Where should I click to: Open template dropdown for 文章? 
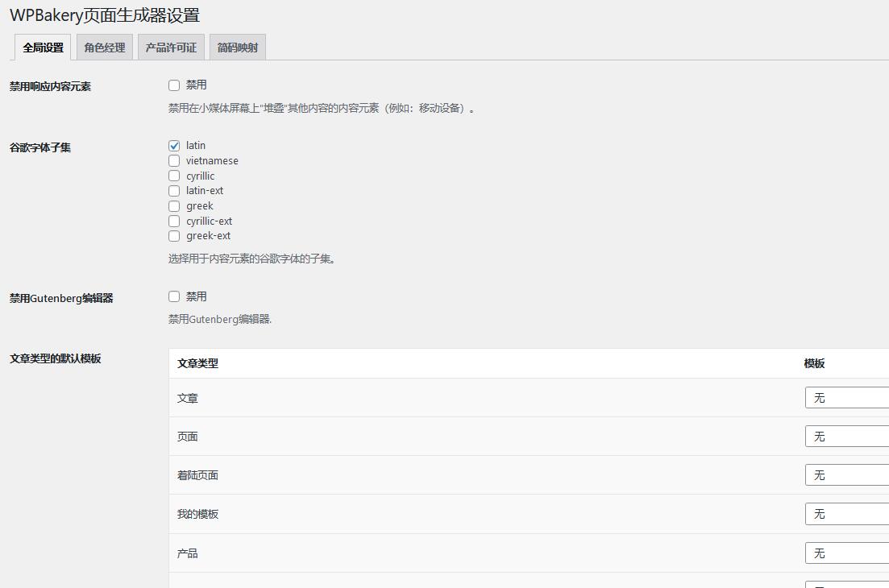click(846, 398)
